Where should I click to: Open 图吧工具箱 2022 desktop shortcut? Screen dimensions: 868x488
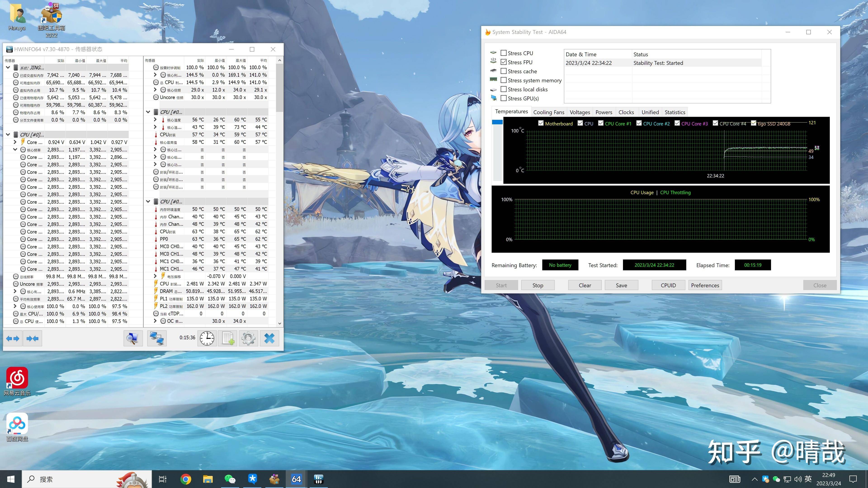52,20
